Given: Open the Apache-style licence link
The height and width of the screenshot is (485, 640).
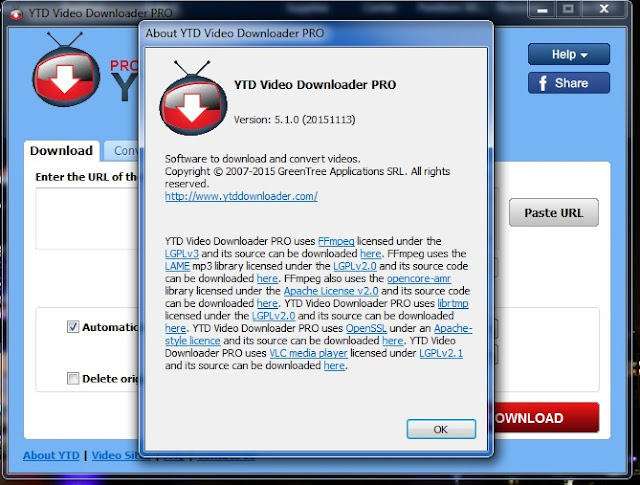Looking at the screenshot, I should (318, 334).
